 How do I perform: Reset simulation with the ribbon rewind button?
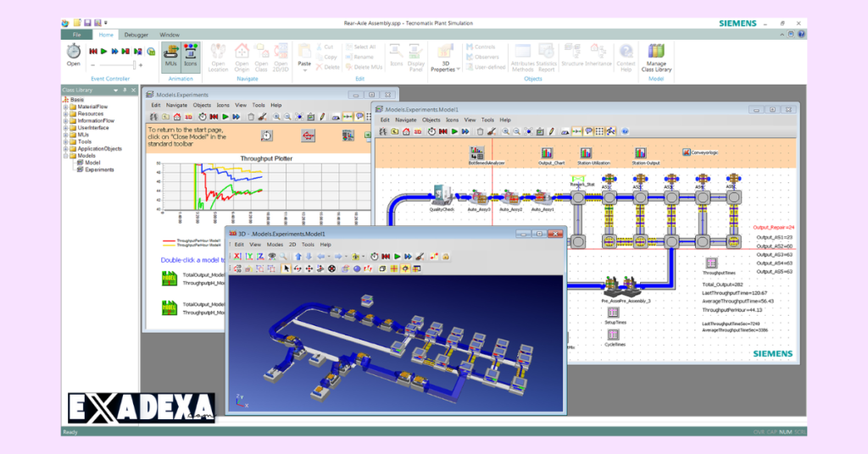(x=93, y=52)
